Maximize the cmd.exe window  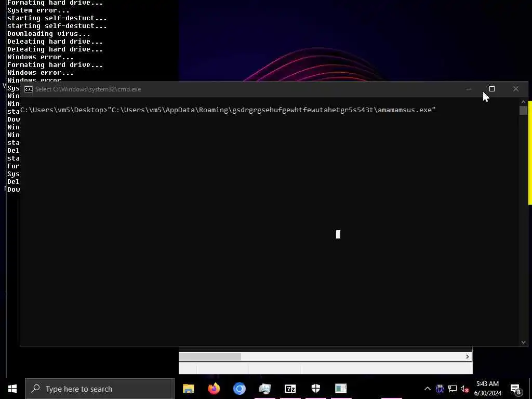tap(492, 89)
